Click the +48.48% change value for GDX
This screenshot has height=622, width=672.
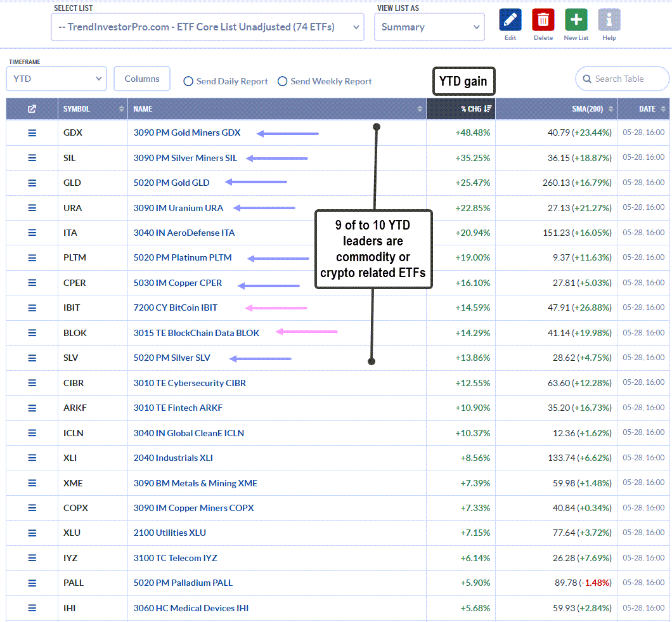(472, 133)
